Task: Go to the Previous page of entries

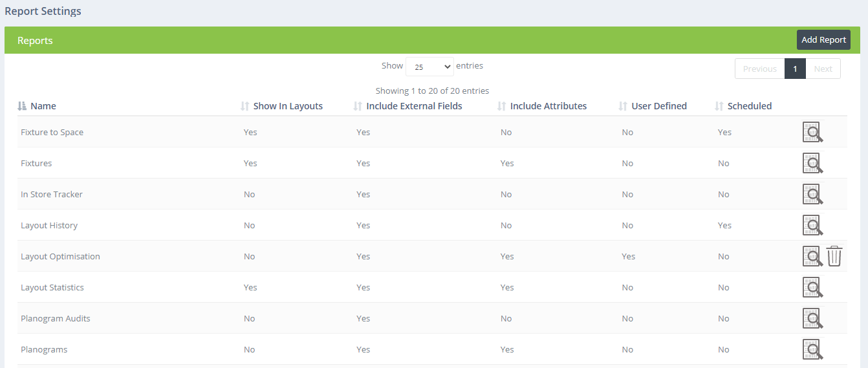Action: click(759, 69)
